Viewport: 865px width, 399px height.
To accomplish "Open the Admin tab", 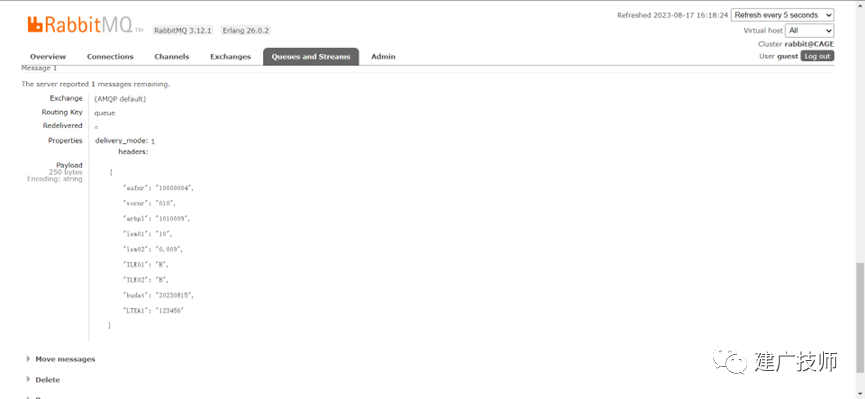I will pyautogui.click(x=383, y=56).
